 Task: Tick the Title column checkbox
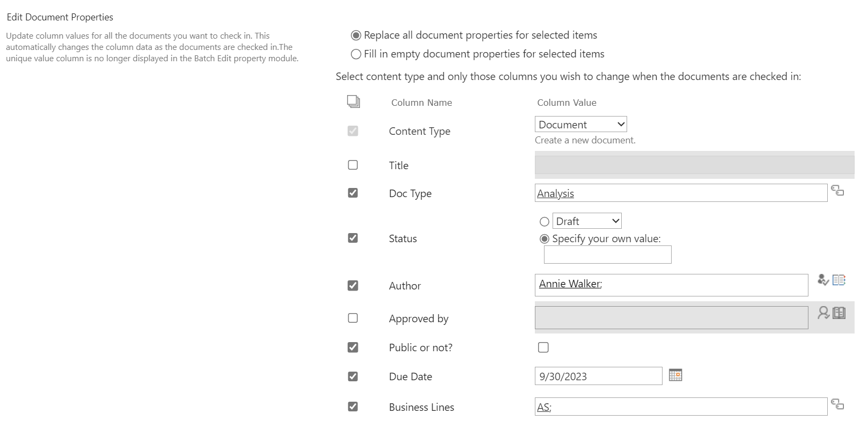coord(353,165)
